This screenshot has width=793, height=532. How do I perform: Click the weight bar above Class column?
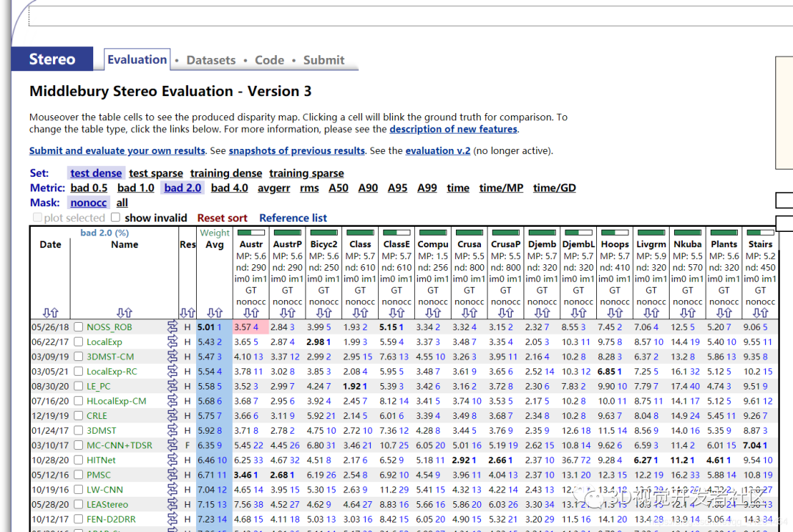point(360,233)
